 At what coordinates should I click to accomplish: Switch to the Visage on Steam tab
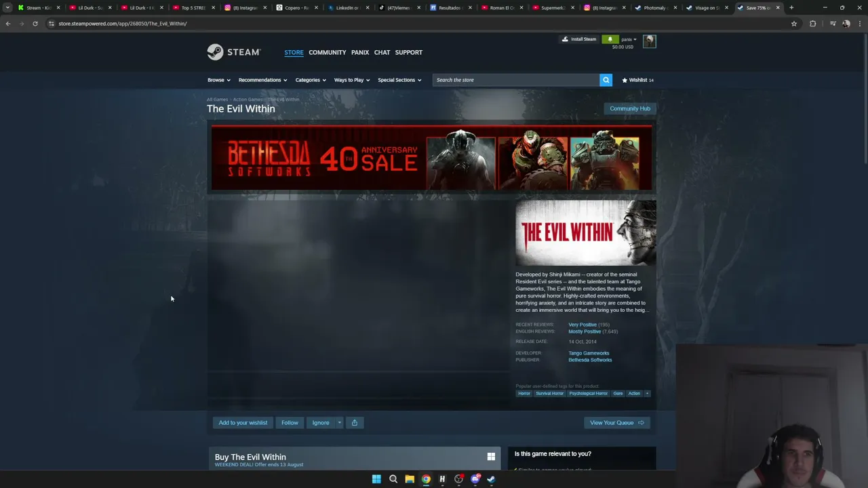pos(707,7)
